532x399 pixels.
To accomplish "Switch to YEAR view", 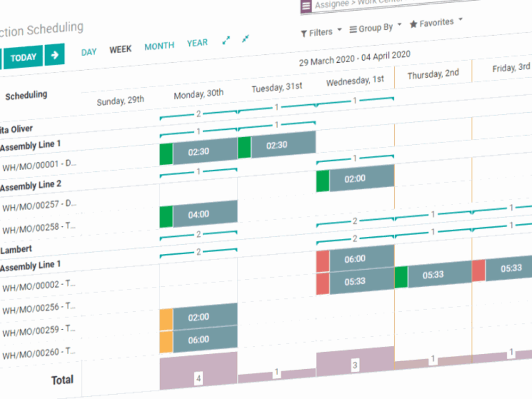I will [197, 43].
